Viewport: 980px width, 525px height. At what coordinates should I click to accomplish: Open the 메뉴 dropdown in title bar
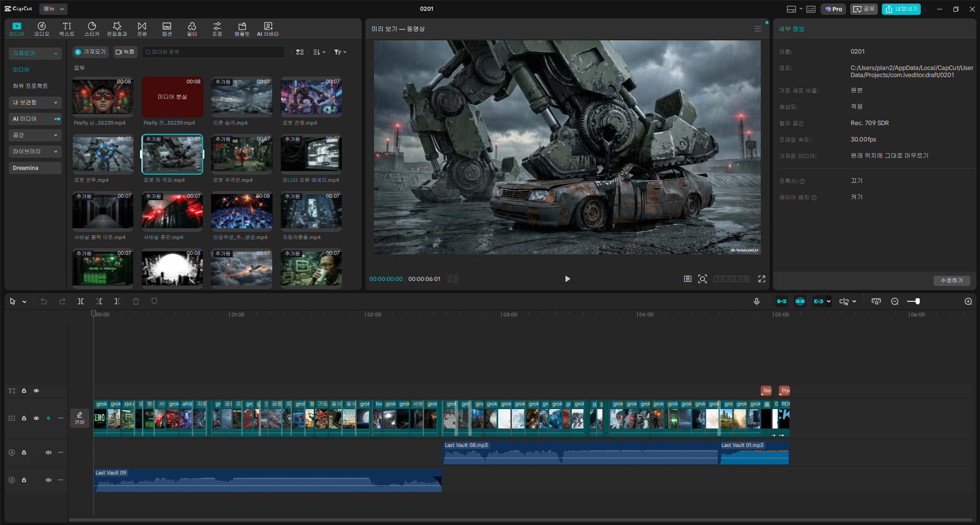53,9
